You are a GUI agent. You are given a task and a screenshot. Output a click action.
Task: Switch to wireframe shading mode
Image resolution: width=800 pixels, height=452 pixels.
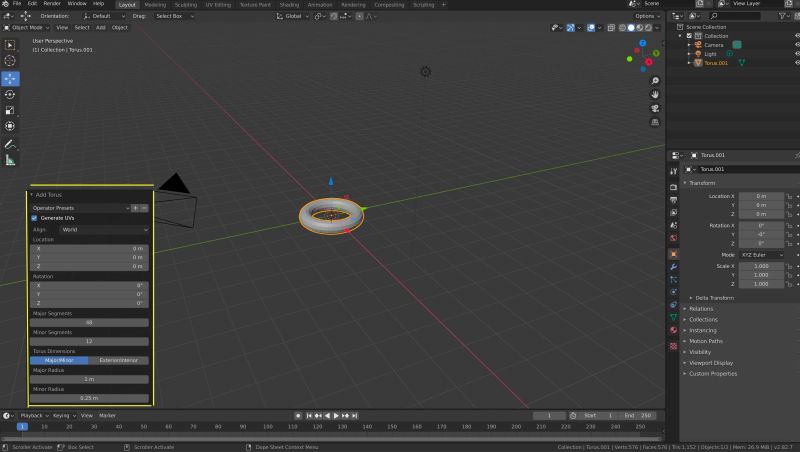[x=622, y=28]
